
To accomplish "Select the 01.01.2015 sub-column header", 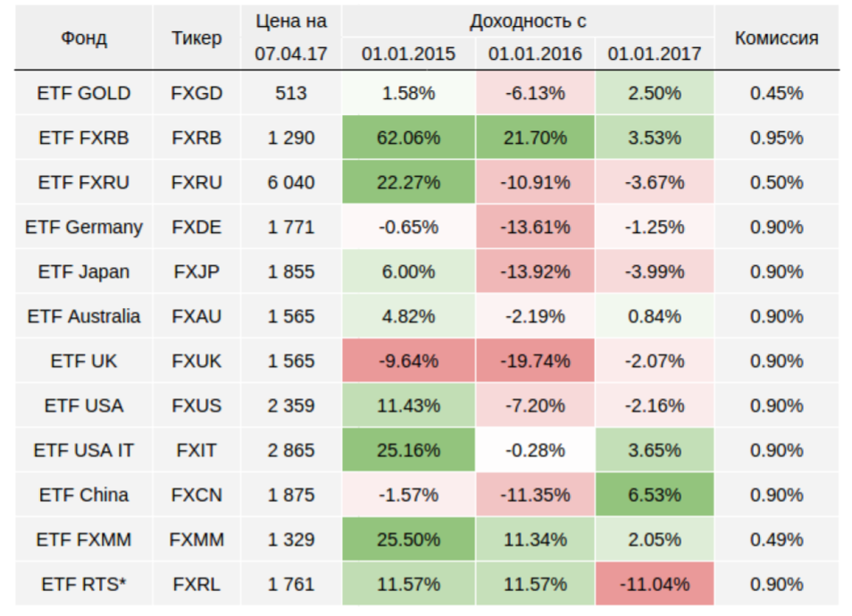I will [x=408, y=54].
